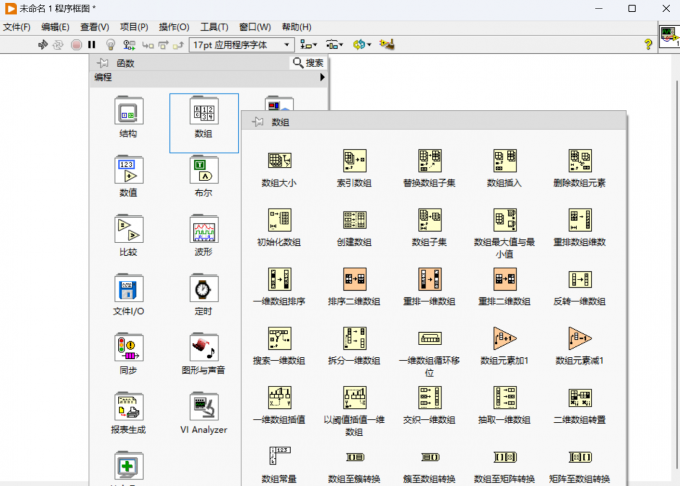Viewport: 680px width, 486px height.
Task: Choose the 替换数组子集 function
Action: pyautogui.click(x=430, y=160)
